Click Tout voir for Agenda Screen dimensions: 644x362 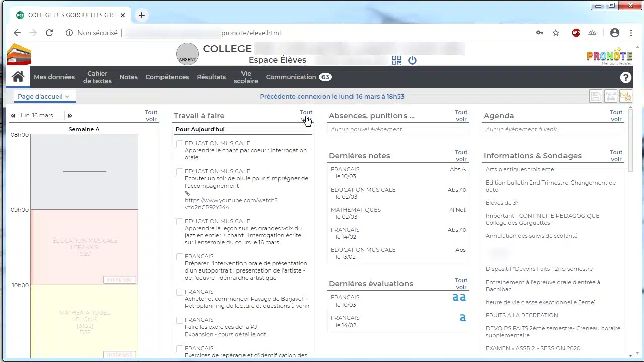(x=616, y=116)
